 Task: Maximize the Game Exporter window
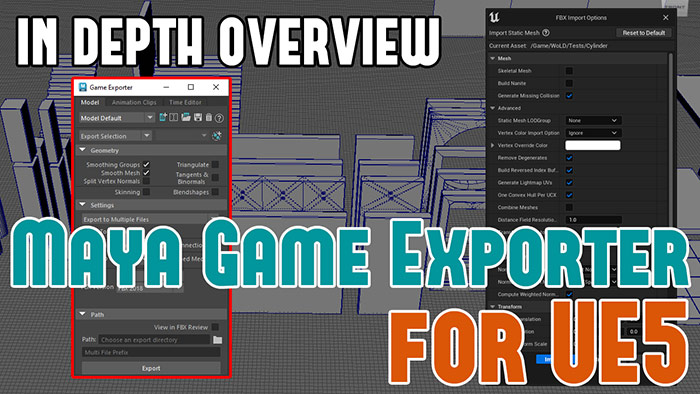pyautogui.click(x=191, y=87)
